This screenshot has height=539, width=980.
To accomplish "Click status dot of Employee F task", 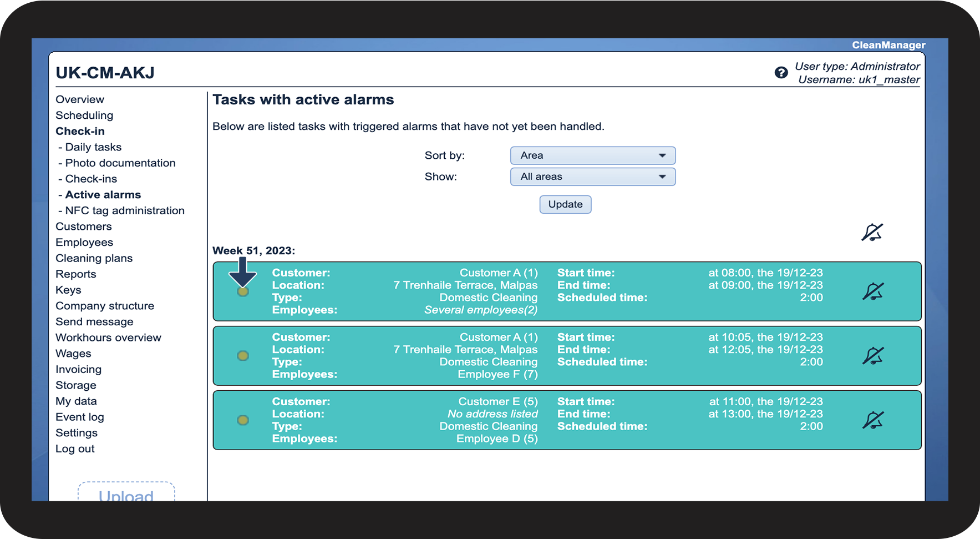I will click(243, 356).
